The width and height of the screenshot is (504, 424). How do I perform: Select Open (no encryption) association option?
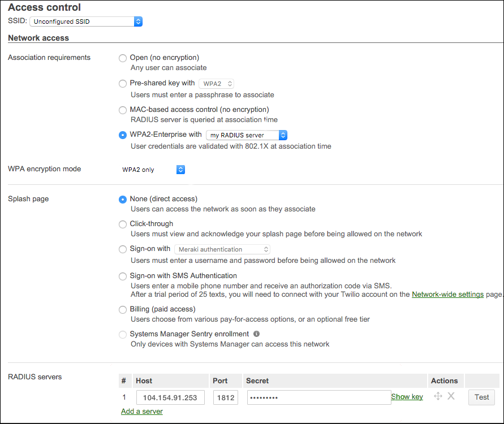(123, 58)
